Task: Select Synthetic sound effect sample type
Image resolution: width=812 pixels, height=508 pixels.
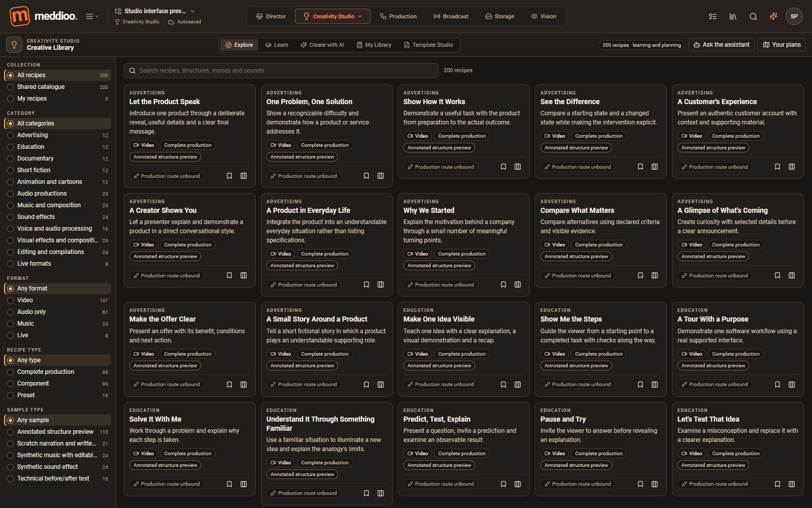Action: (58, 467)
